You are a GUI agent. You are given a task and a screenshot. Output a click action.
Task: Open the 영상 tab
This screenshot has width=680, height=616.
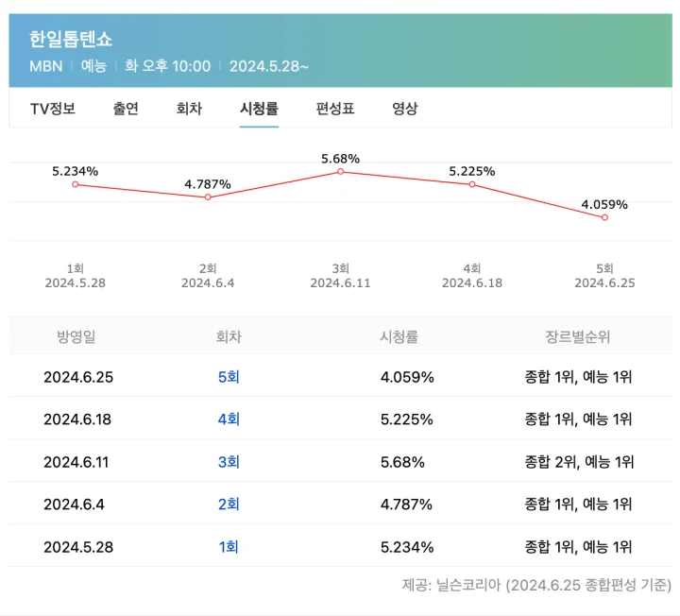tap(404, 109)
